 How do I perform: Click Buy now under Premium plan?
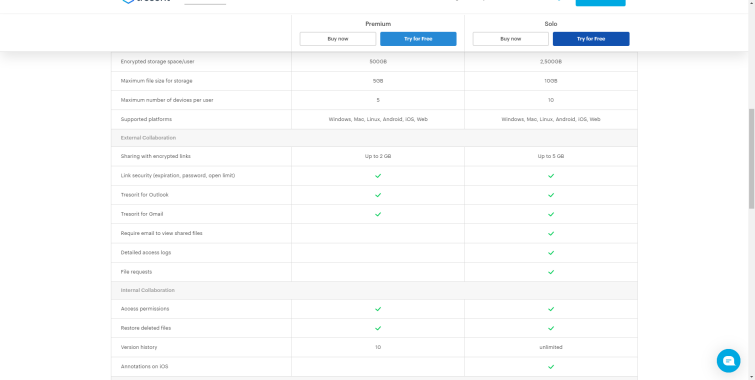point(338,39)
